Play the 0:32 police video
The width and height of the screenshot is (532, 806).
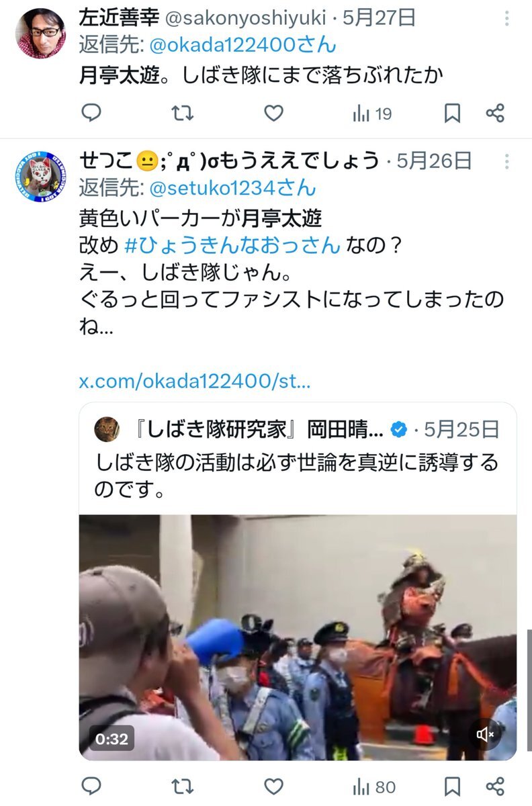coord(298,637)
